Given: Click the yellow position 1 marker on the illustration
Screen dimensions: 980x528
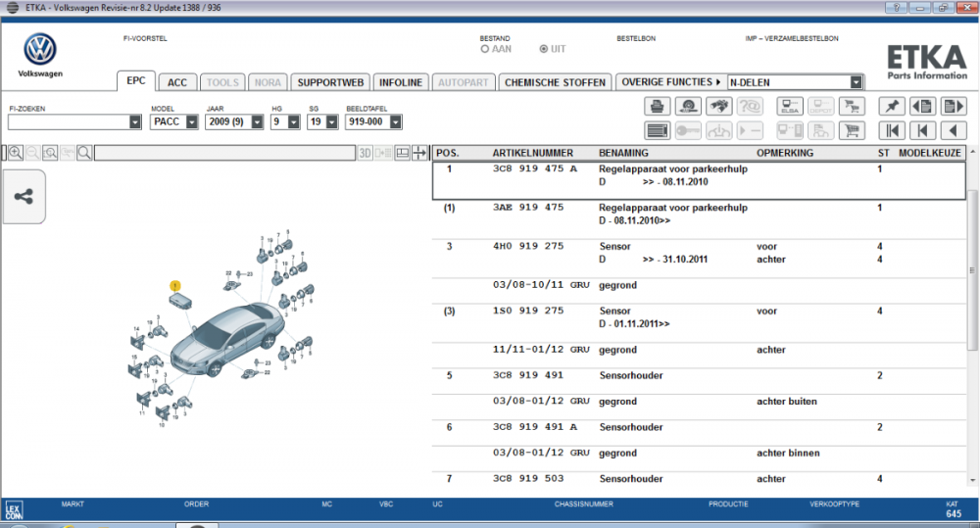Looking at the screenshot, I should coord(175,286).
